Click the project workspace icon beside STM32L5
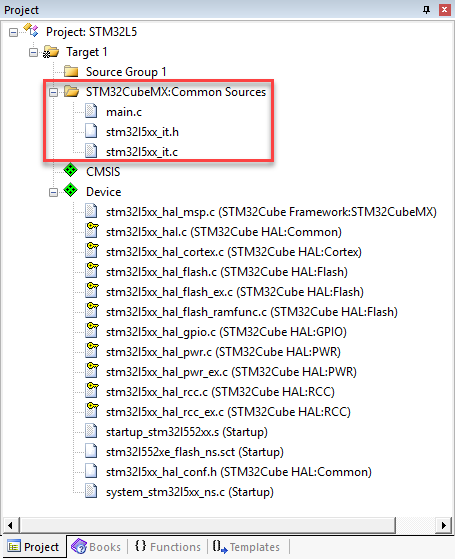The image size is (455, 559). 31,30
